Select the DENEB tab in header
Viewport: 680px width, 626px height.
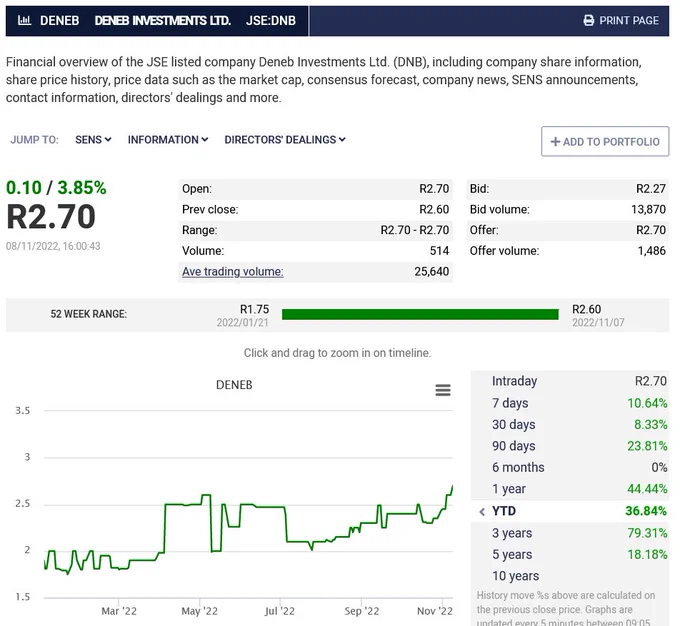click(59, 20)
